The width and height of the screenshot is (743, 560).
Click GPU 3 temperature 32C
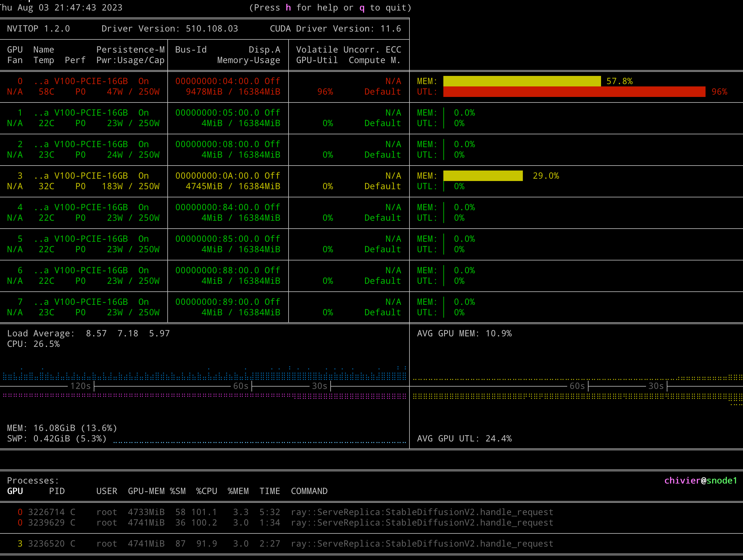pyautogui.click(x=46, y=186)
